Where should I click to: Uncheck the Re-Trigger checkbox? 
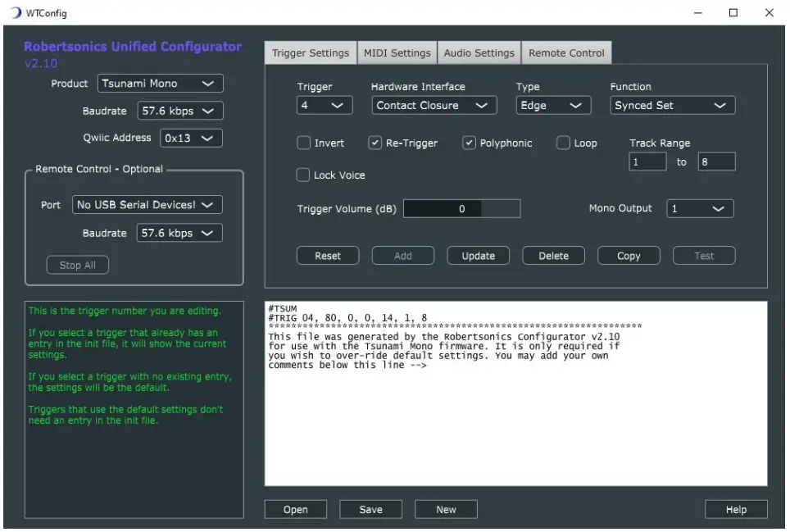(x=375, y=143)
